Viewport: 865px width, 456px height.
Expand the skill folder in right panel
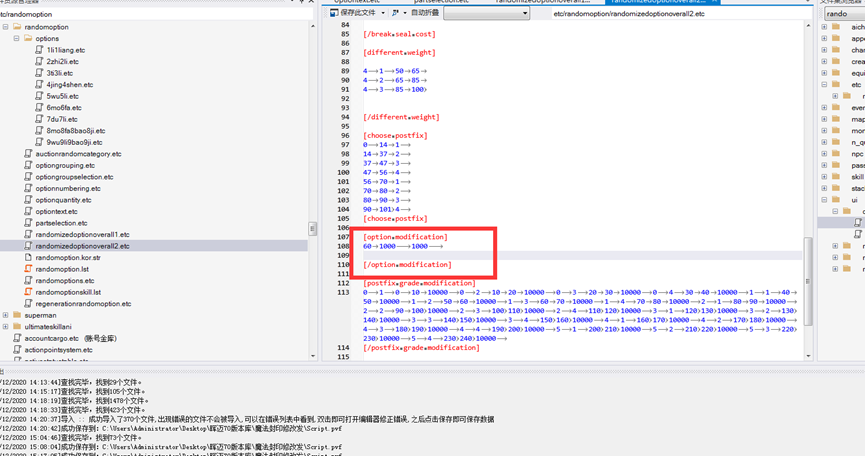click(824, 176)
